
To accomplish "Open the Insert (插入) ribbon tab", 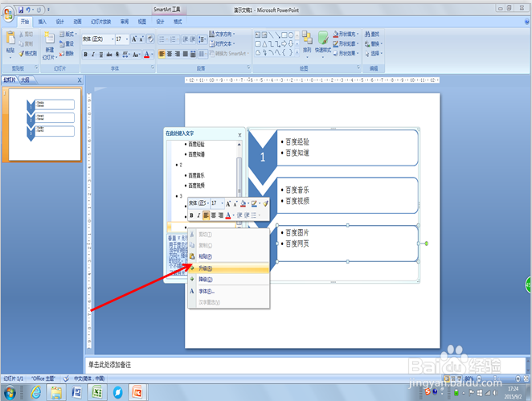I will 42,22.
